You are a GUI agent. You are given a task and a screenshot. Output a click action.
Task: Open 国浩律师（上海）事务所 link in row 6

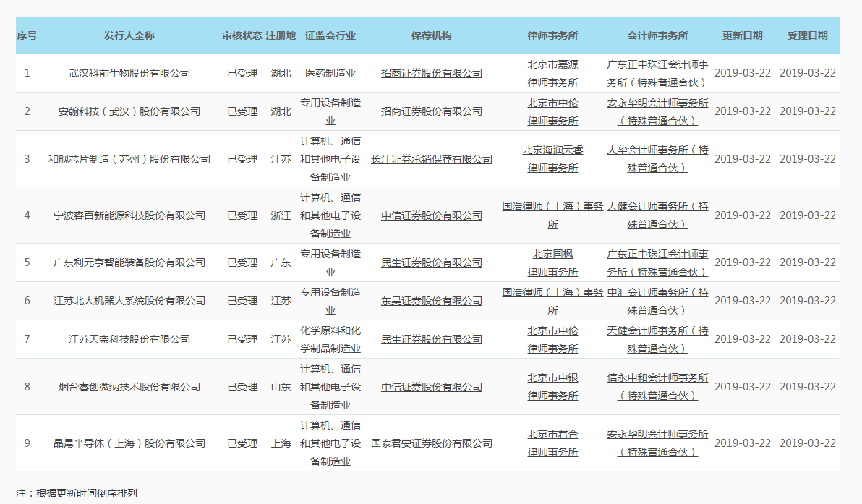point(552,302)
